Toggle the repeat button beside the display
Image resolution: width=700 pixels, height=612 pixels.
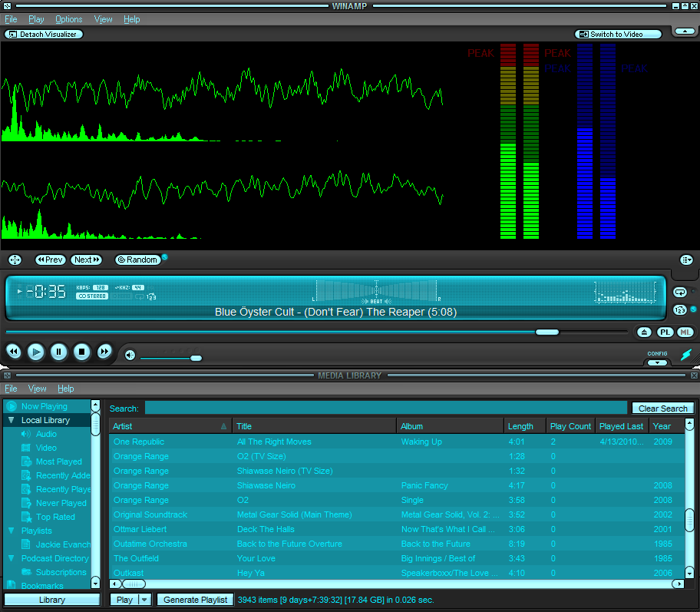point(680,293)
